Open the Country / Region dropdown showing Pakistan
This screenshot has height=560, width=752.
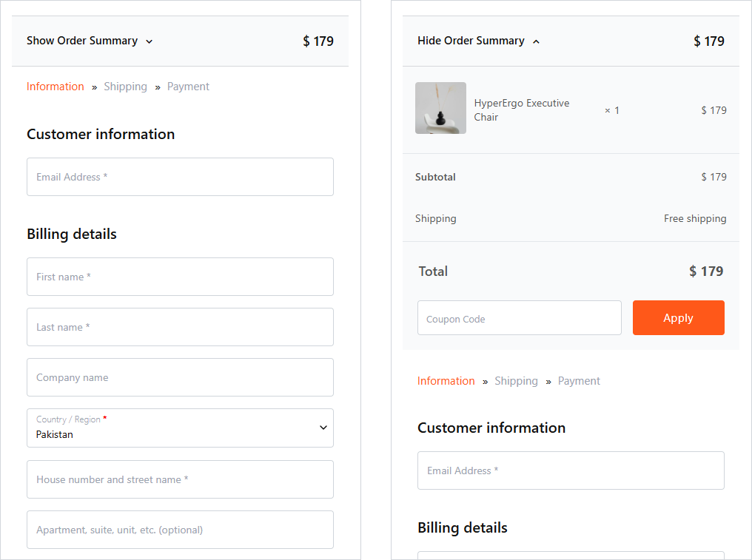[x=180, y=428]
